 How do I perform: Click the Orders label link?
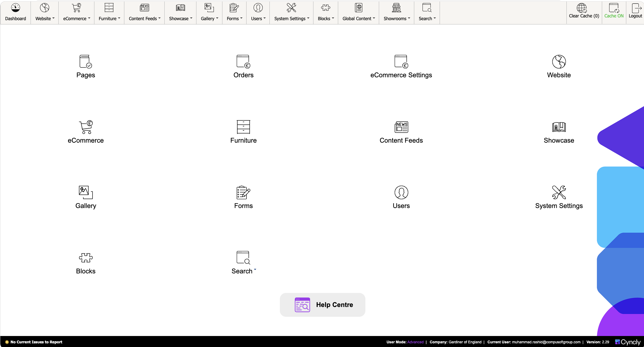(x=243, y=75)
